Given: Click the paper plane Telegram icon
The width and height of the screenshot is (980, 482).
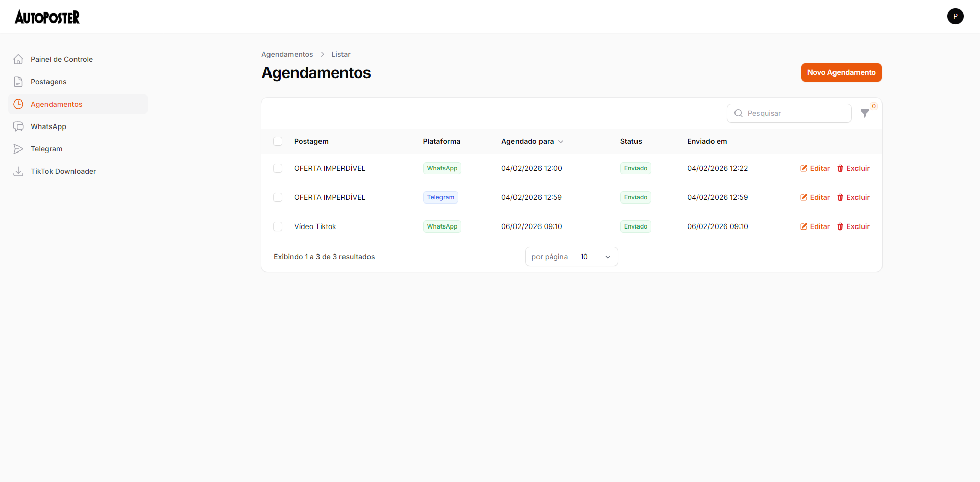Looking at the screenshot, I should [18, 149].
